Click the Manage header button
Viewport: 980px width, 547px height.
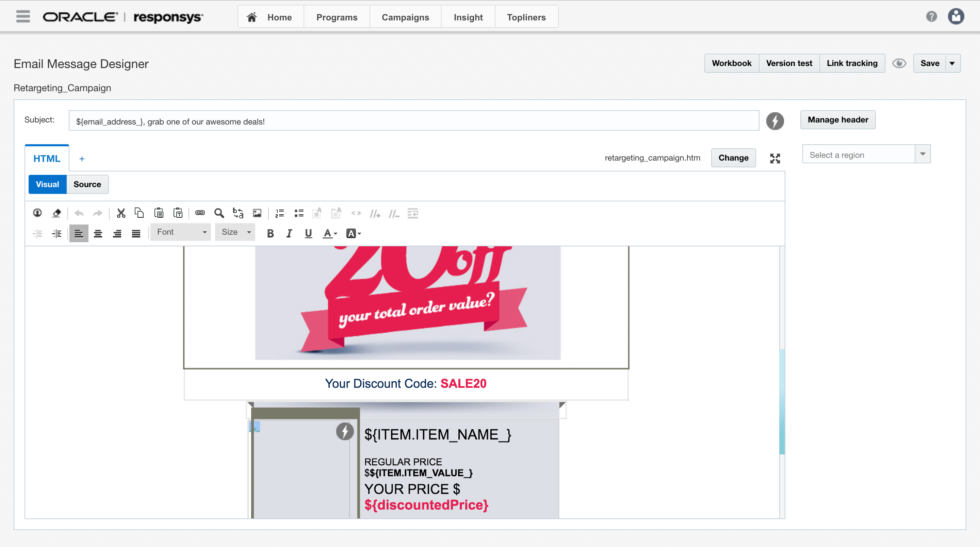coord(837,120)
